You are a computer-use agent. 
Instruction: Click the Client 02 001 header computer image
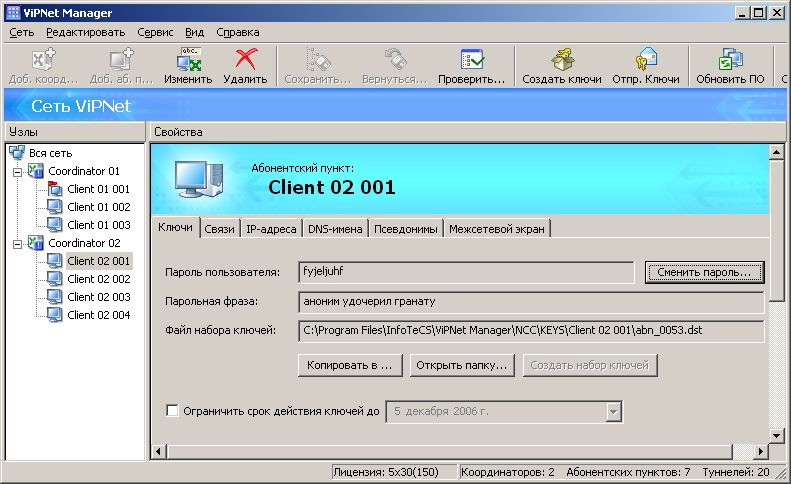(x=199, y=179)
